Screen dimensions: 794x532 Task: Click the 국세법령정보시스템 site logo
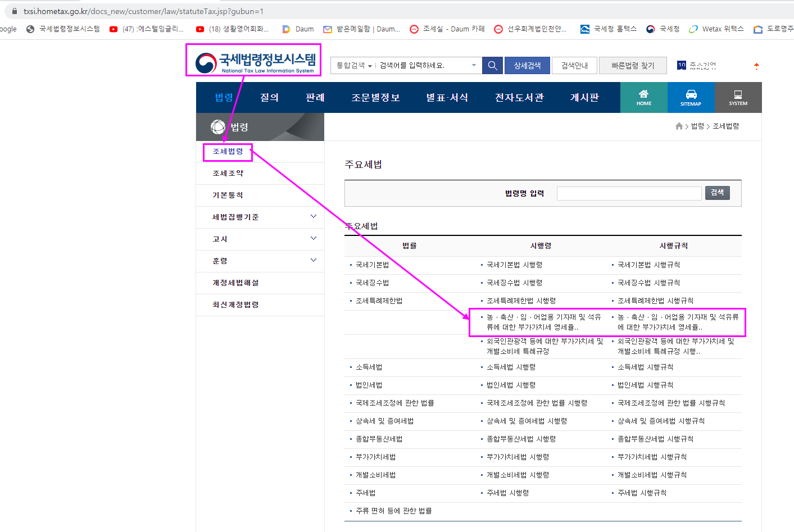click(255, 62)
